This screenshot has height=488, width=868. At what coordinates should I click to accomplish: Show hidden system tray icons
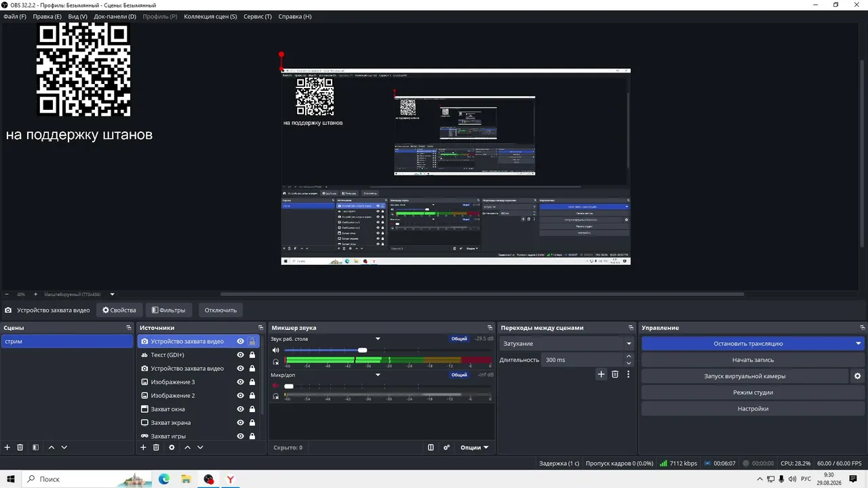[x=759, y=479]
